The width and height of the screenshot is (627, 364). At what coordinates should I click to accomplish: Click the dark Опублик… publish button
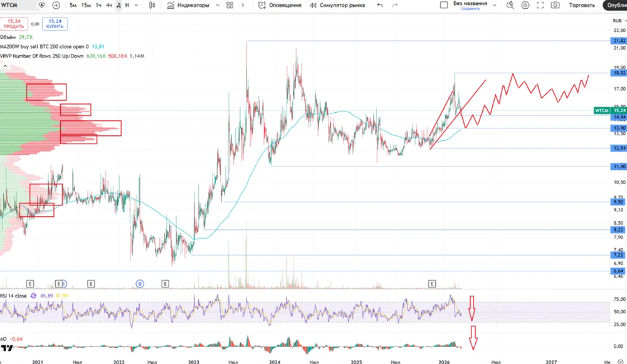coord(615,5)
